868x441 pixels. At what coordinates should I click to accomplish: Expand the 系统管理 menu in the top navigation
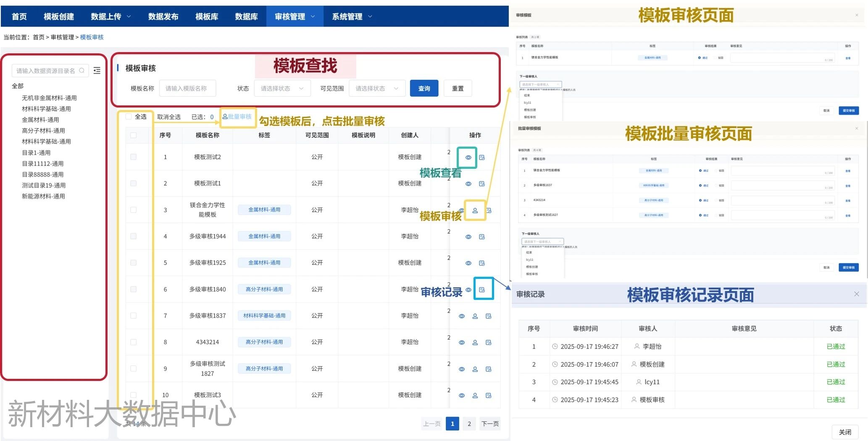[x=352, y=17]
